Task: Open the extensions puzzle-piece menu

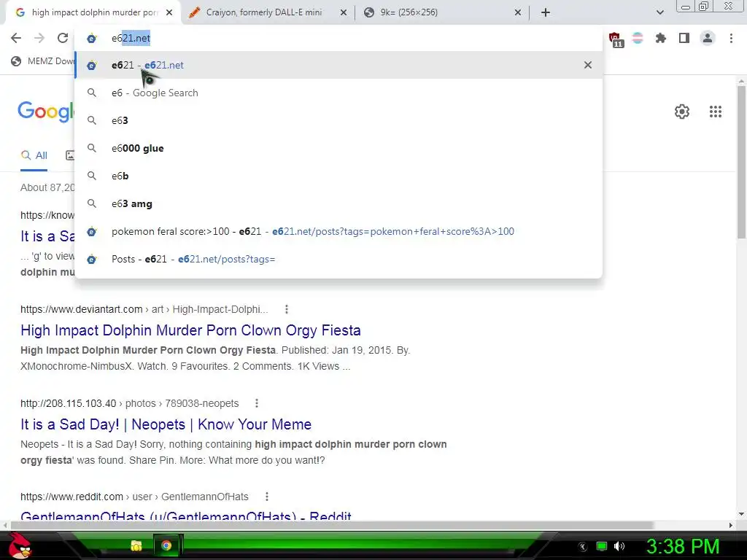Action: pyautogui.click(x=660, y=38)
